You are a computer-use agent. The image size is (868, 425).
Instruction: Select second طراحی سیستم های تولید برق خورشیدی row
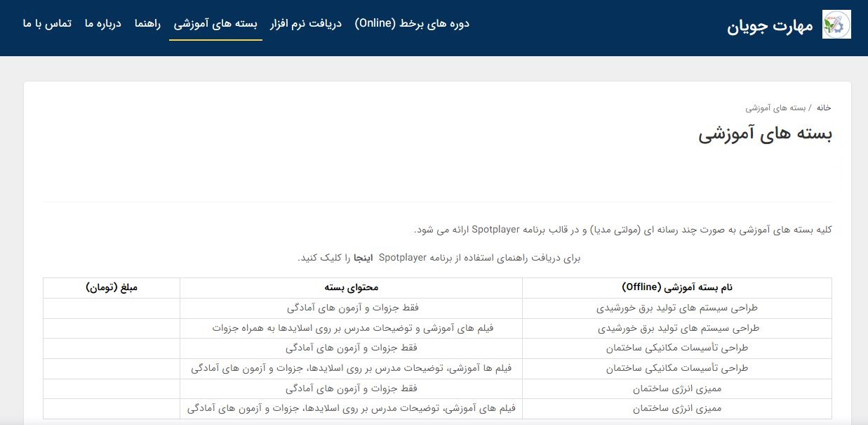coord(438,328)
